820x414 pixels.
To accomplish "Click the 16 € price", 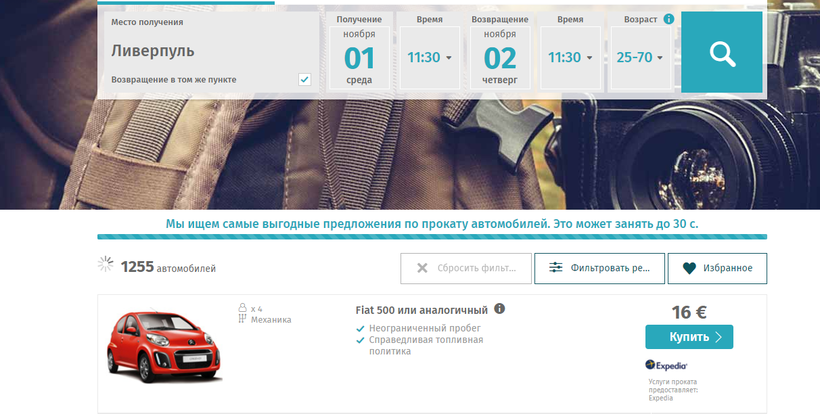I will pos(689,312).
